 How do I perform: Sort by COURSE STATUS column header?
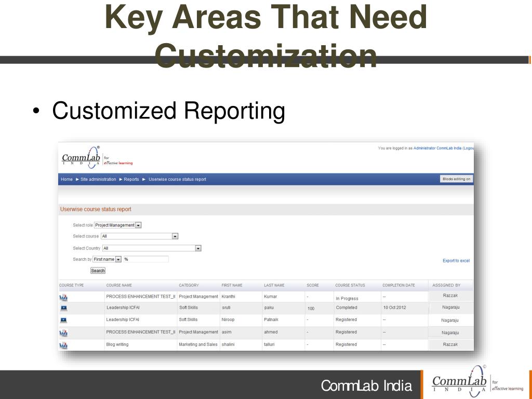(350, 285)
